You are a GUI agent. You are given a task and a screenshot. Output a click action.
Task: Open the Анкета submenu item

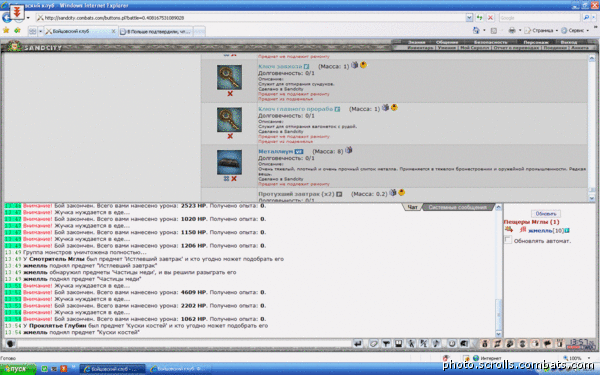[580, 48]
